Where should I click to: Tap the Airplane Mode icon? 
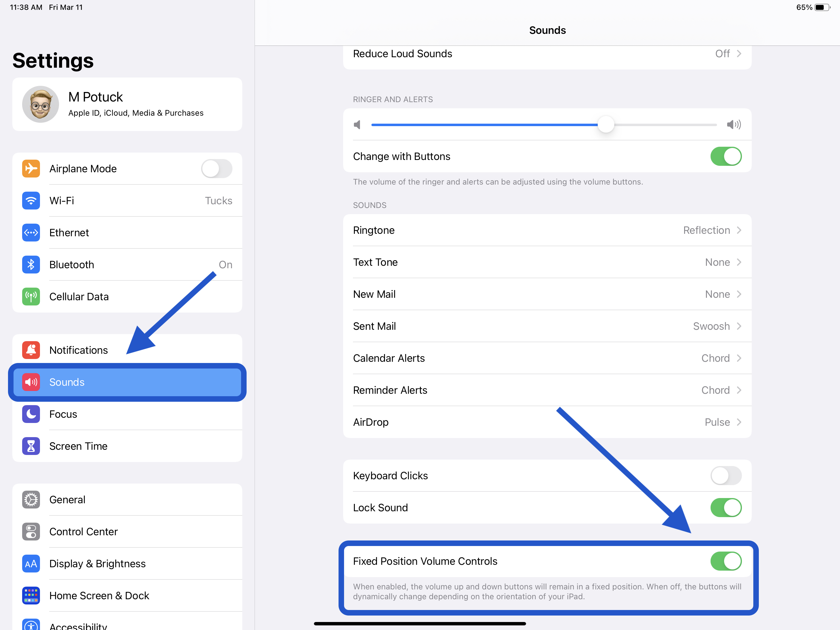tap(31, 168)
